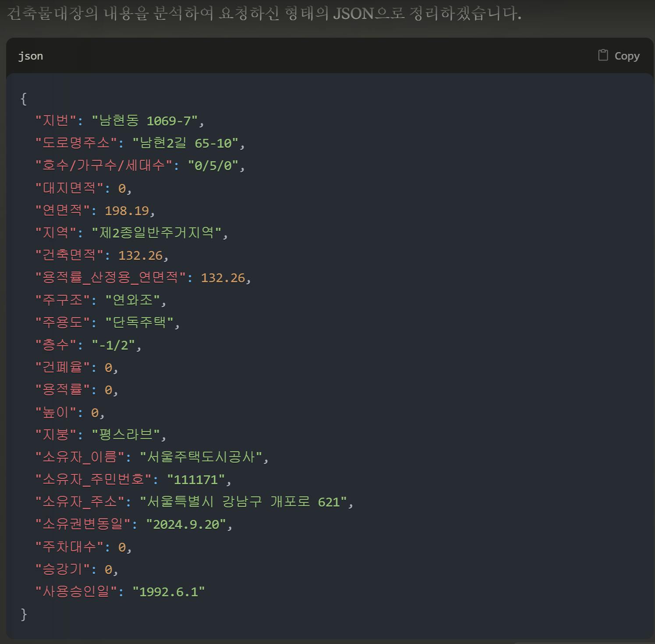
Task: Click the value 198.19
Action: [127, 210]
